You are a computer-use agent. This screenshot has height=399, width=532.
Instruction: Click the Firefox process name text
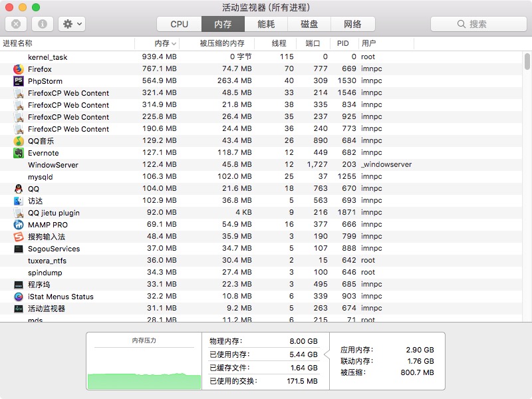(40, 69)
